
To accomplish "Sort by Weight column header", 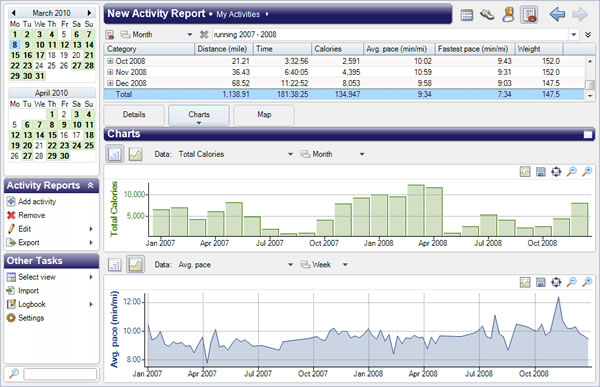I will (539, 49).
